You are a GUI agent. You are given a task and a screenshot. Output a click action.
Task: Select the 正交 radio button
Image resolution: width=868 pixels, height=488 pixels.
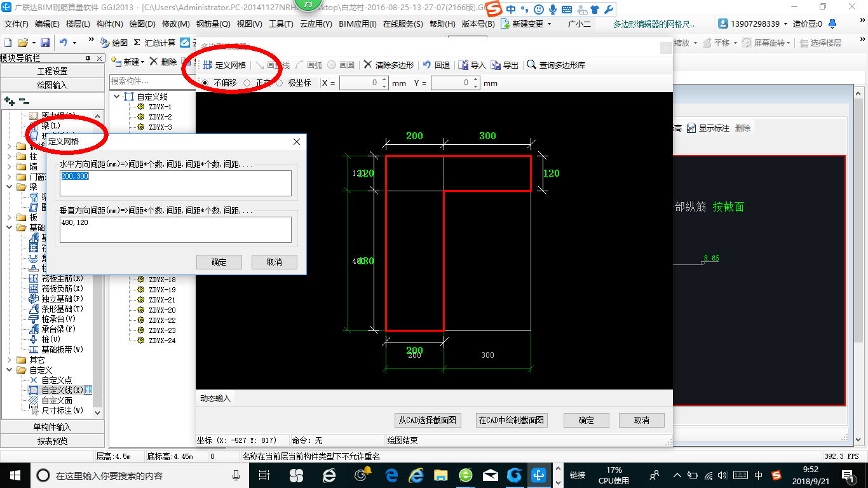point(247,83)
